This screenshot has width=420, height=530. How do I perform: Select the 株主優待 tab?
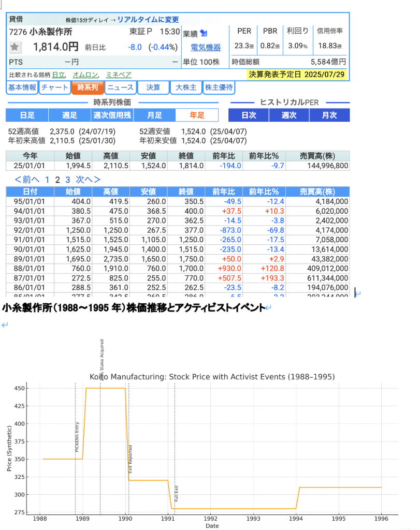(x=219, y=87)
